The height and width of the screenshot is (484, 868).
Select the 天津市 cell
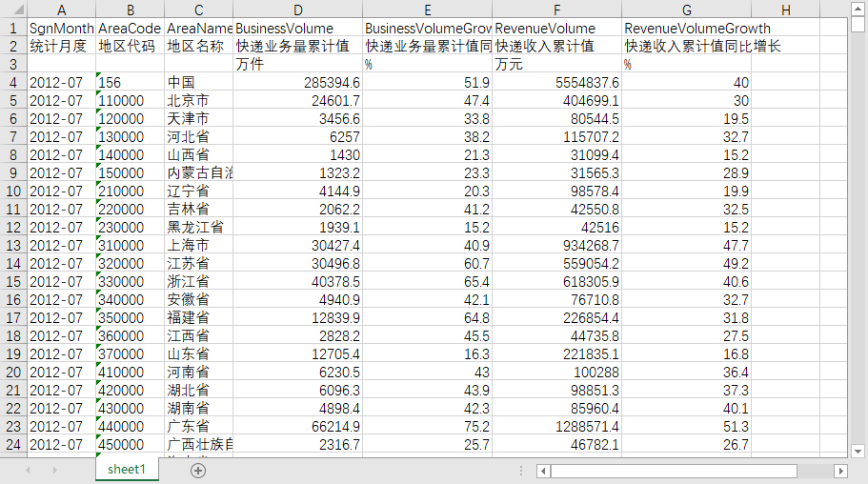point(199,118)
